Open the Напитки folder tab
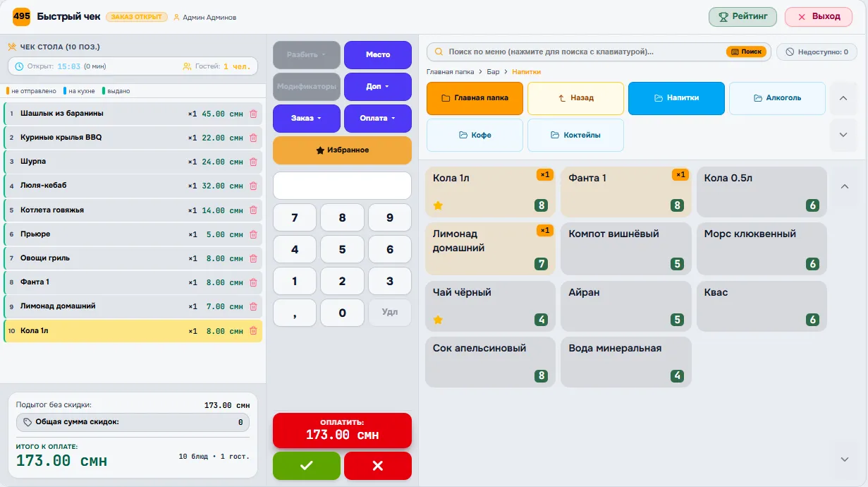 point(676,98)
